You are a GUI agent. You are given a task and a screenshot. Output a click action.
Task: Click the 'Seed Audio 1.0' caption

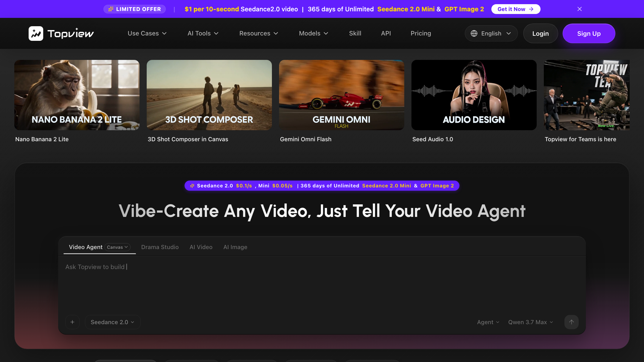433,139
